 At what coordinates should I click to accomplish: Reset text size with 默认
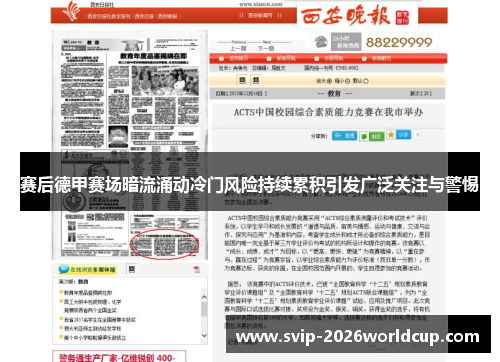[360, 81]
